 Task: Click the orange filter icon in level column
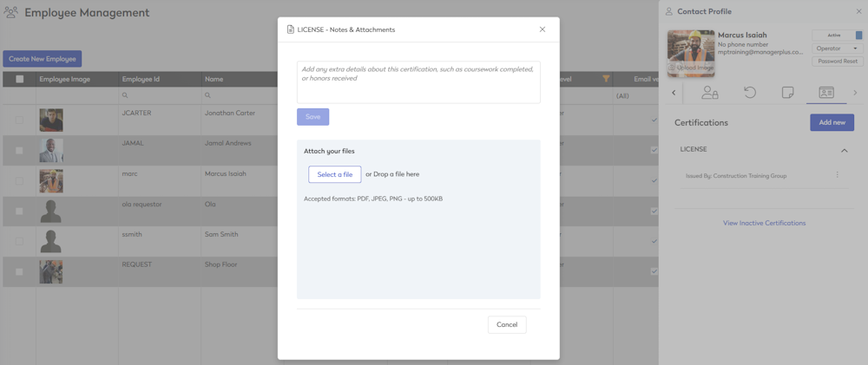606,79
